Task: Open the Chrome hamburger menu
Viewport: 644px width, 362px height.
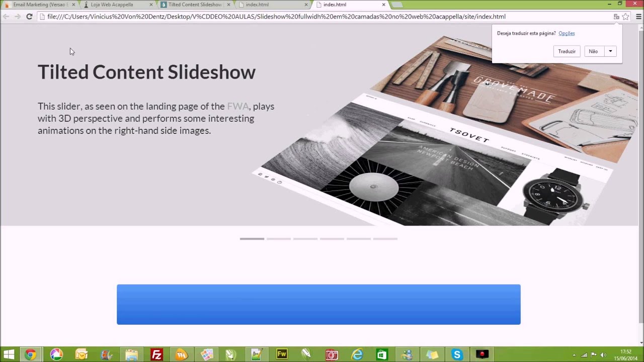Action: [638, 17]
